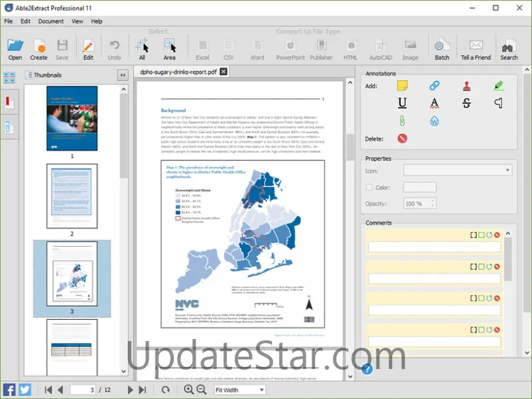Click the first comment text field

pyautogui.click(x=434, y=247)
